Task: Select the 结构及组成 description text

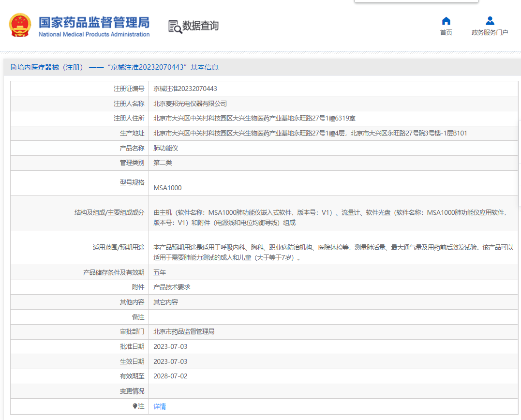Action: point(330,218)
